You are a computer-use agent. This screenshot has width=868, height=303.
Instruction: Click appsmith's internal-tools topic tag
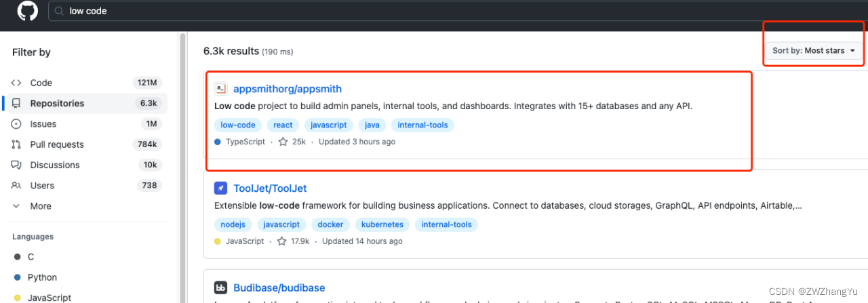(422, 125)
